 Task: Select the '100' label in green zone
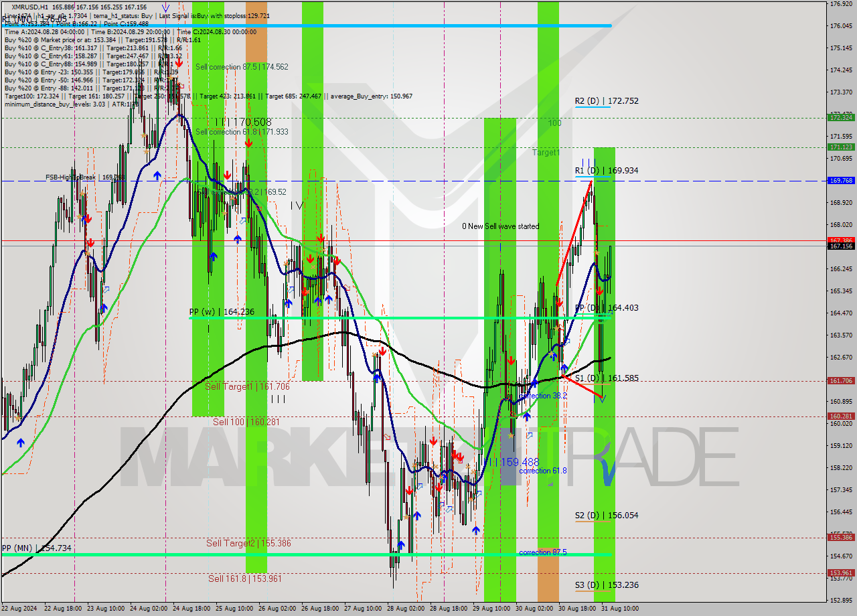pyautogui.click(x=554, y=124)
